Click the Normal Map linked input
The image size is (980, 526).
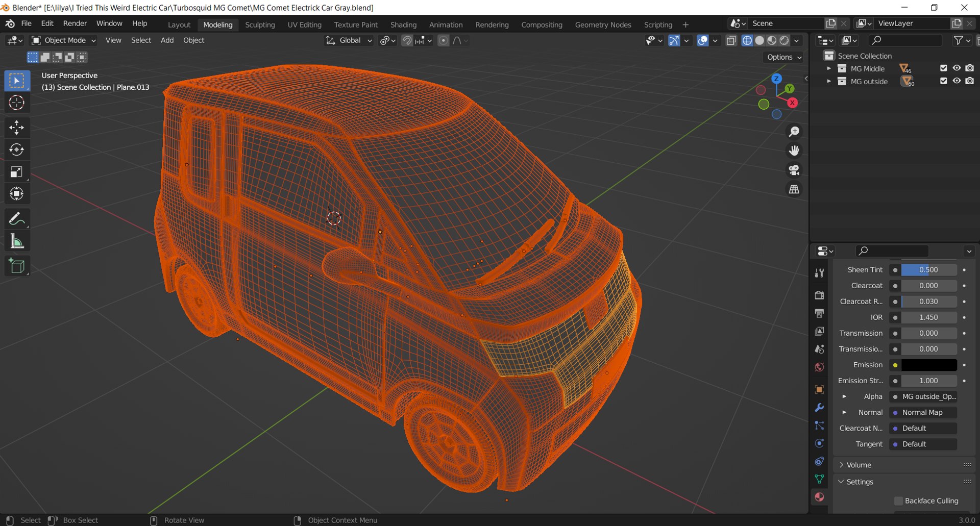923,412
